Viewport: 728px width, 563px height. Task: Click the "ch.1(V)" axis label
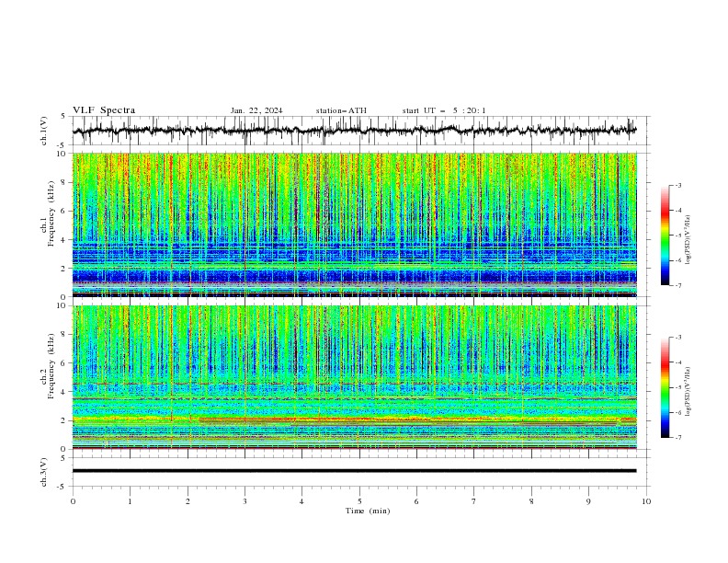coord(44,131)
